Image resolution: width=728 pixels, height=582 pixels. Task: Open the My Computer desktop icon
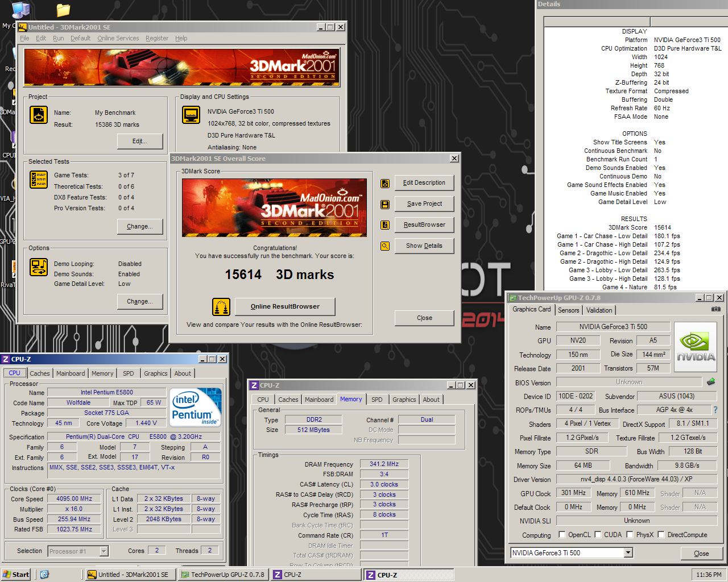pos(20,10)
